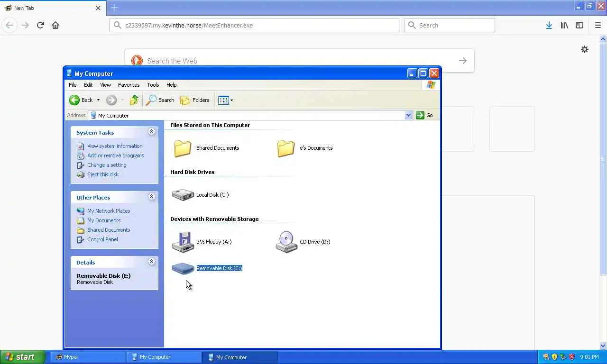
Task: Click View system information
Action: pyautogui.click(x=115, y=146)
